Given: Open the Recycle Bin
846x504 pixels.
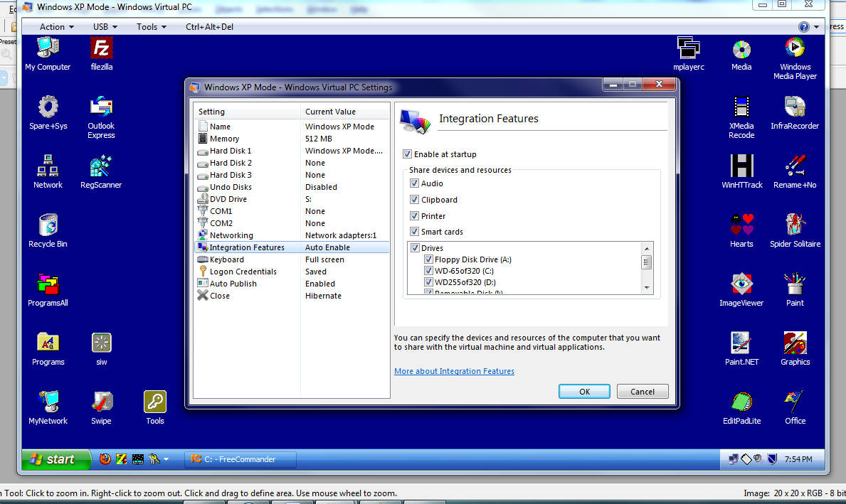Looking at the screenshot, I should tap(48, 230).
